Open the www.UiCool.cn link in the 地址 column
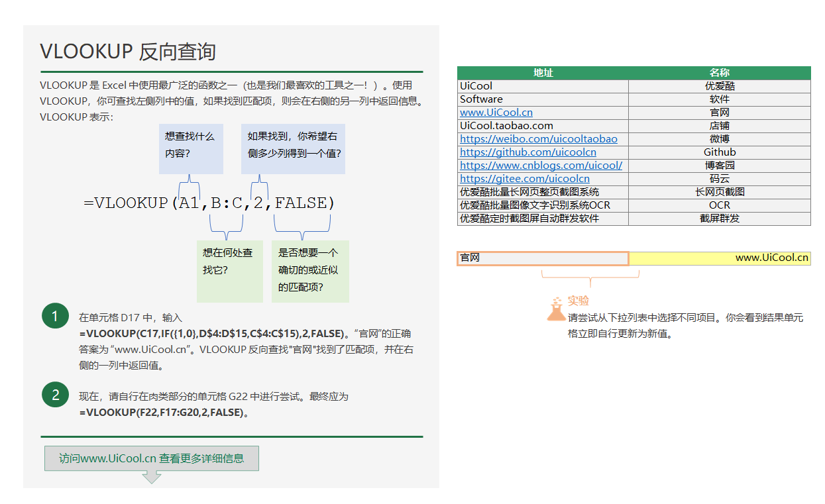Viewport: 825px width, 504px height. (496, 113)
